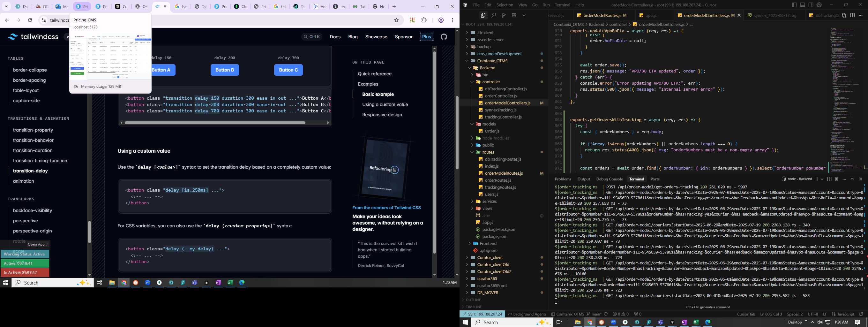Open the Terminal menu in Cursor's menu bar
The width and height of the screenshot is (868, 327).
pos(562,5)
